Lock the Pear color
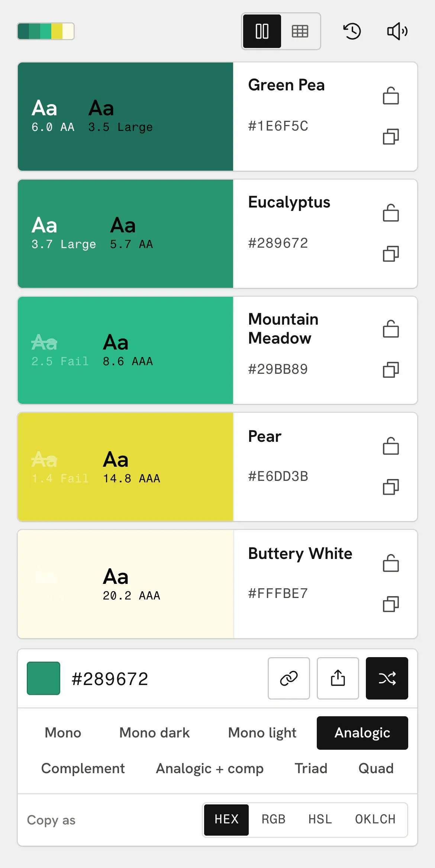 [391, 446]
